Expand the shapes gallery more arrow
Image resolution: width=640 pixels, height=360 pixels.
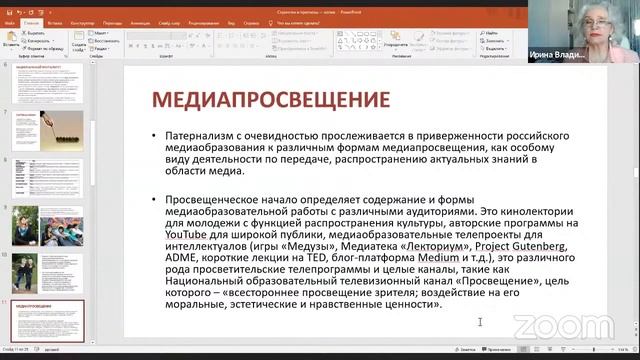point(380,48)
